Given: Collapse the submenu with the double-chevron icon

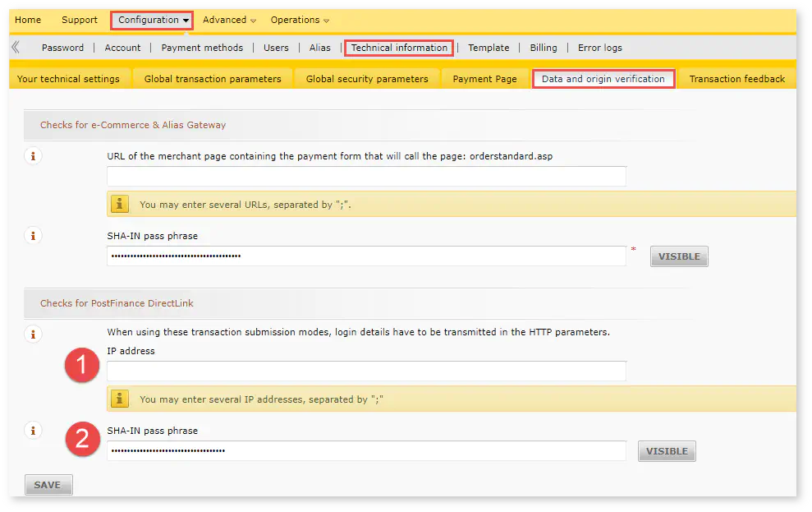Looking at the screenshot, I should 16,48.
